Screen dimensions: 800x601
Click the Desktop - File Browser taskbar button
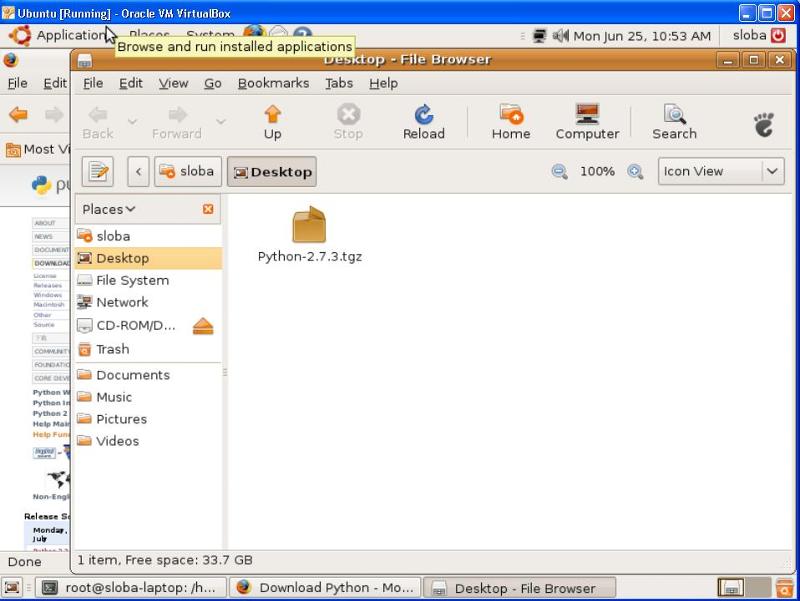tap(520, 588)
